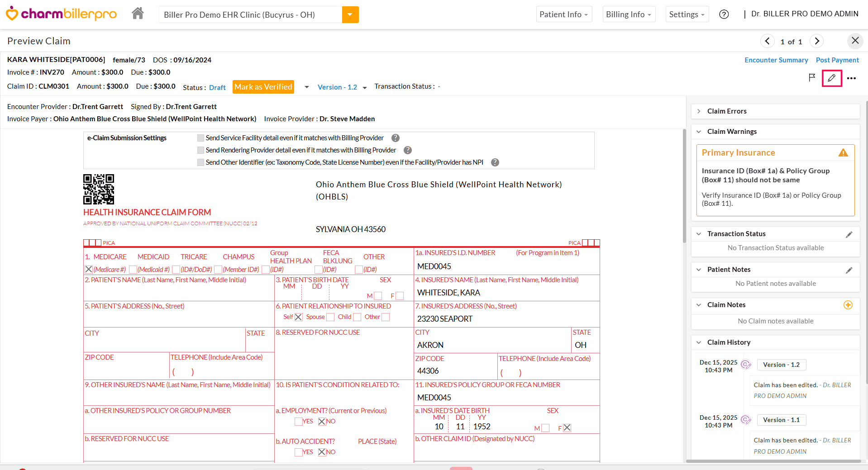Click the insured city AKRON
This screenshot has height=470, width=868.
[430, 345]
